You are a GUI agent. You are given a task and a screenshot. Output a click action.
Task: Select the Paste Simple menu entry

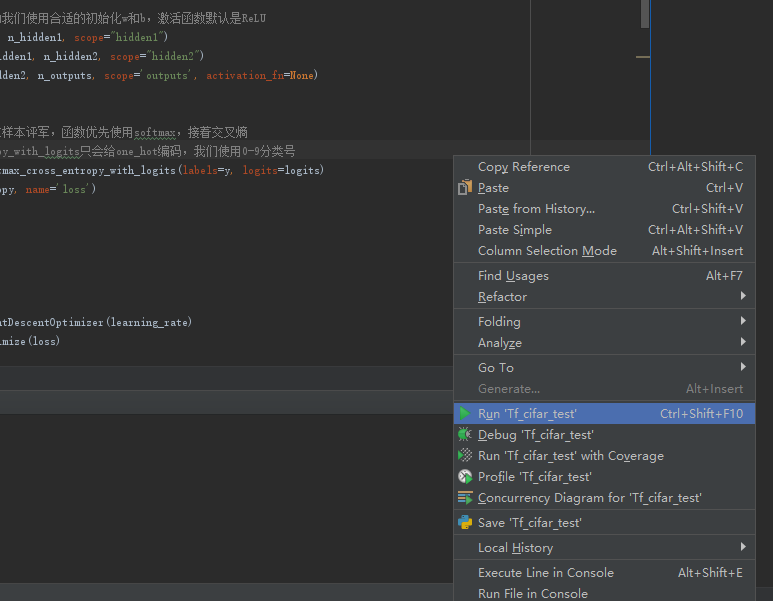(x=514, y=230)
